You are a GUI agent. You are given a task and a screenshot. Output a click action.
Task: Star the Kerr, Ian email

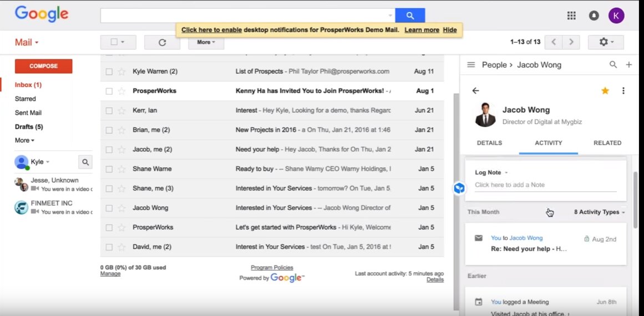pos(121,111)
